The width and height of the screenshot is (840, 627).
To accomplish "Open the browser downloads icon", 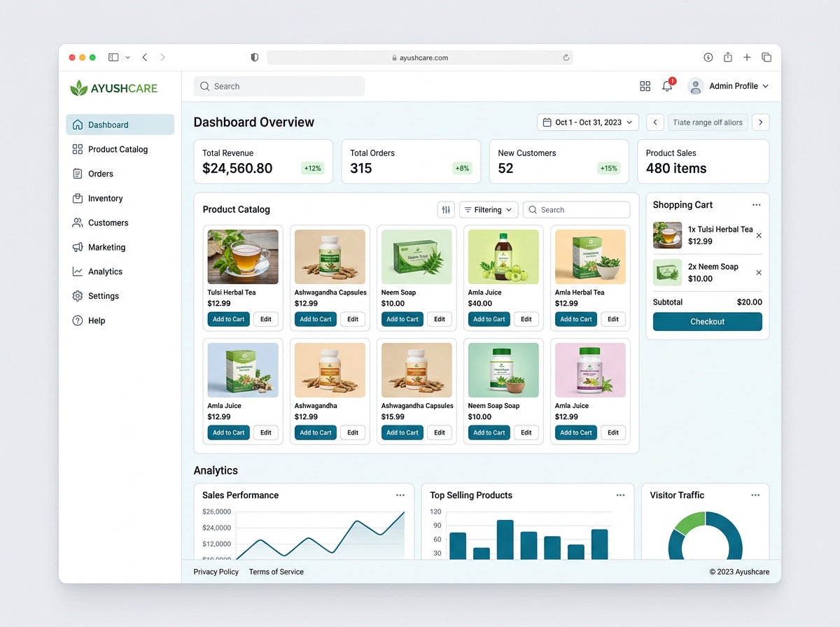I will click(708, 57).
